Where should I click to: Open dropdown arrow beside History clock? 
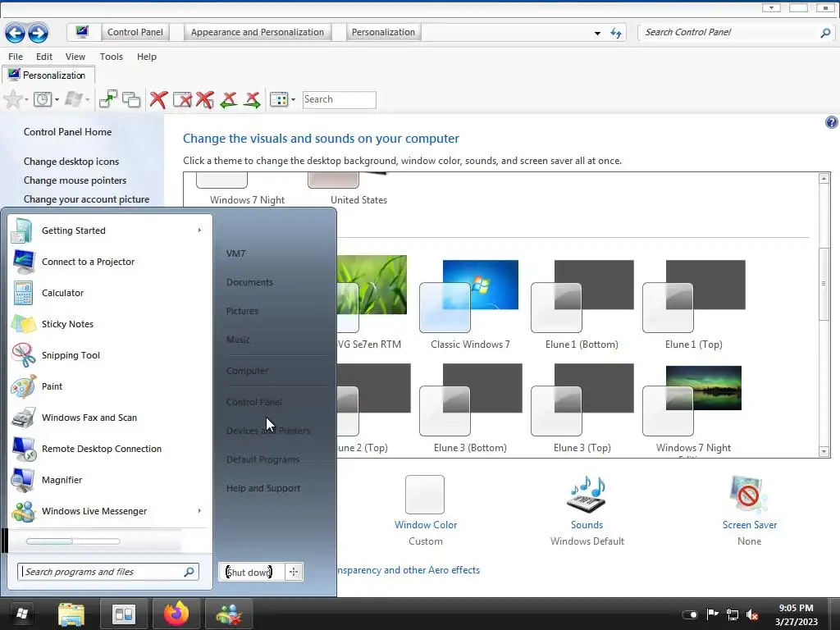[x=57, y=99]
